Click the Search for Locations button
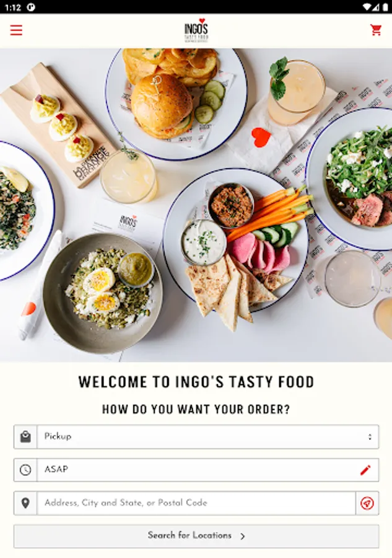 pos(196,536)
